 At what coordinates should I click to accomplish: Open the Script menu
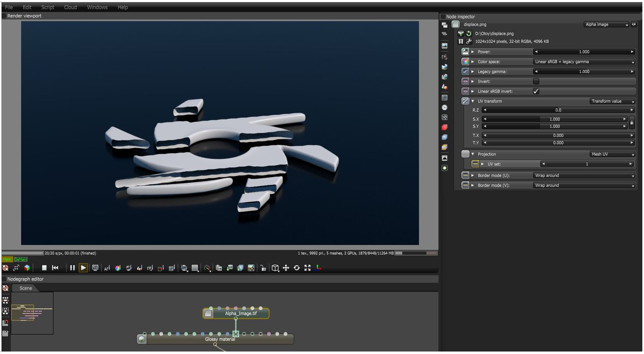click(x=48, y=7)
